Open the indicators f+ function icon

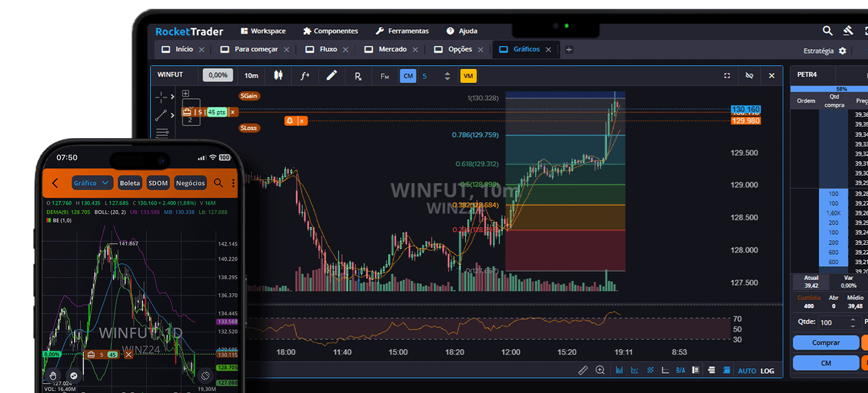(x=304, y=76)
